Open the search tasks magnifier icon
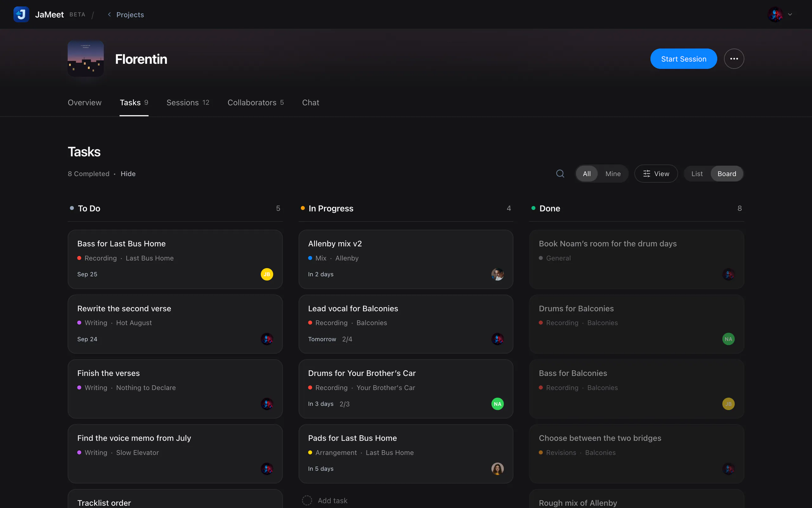 560,174
